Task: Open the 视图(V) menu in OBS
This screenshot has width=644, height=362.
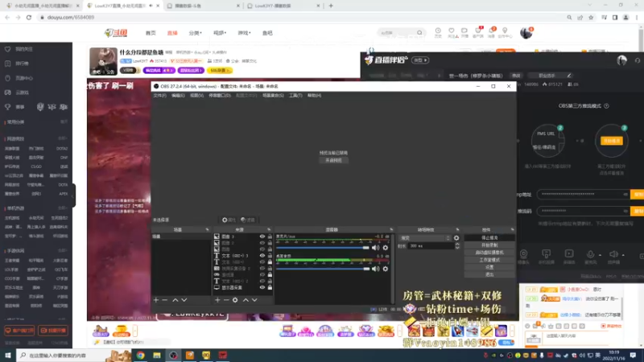Action: pos(196,96)
